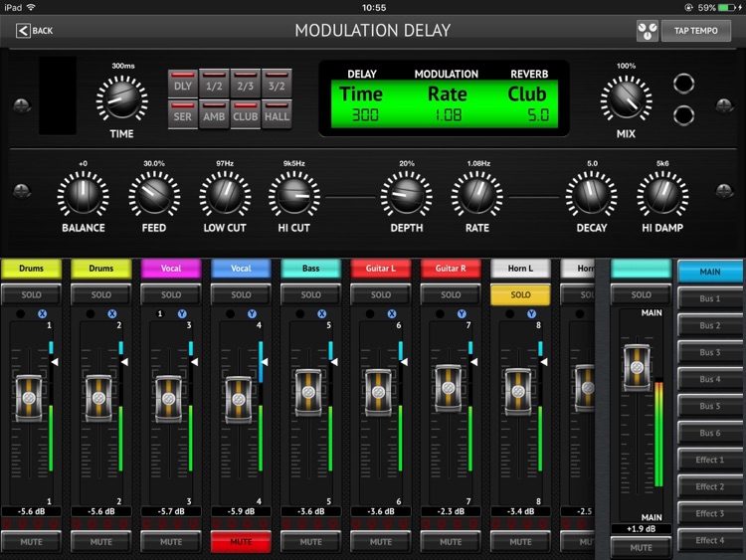
Task: Toggle the HALL reverb type button
Action: (278, 115)
